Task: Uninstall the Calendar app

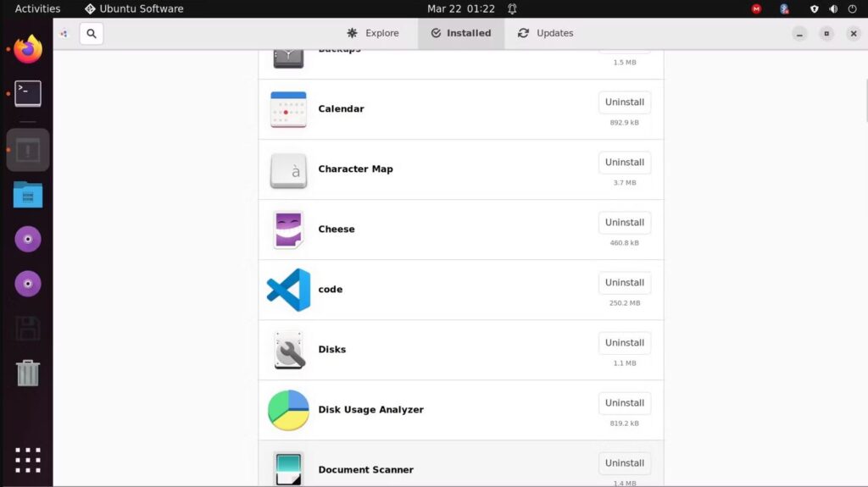Action: click(x=625, y=102)
